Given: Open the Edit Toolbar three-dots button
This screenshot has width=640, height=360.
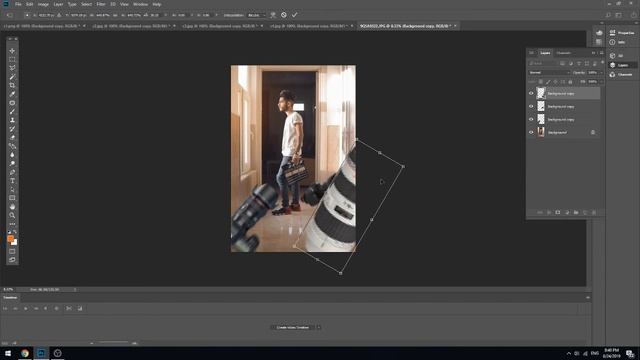Looking at the screenshot, I should [x=12, y=224].
